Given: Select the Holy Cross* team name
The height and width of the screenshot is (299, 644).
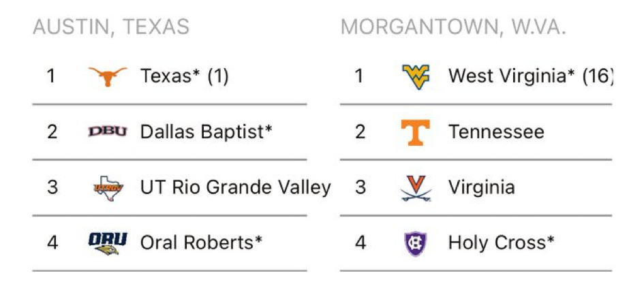Looking at the screenshot, I should (x=502, y=243).
